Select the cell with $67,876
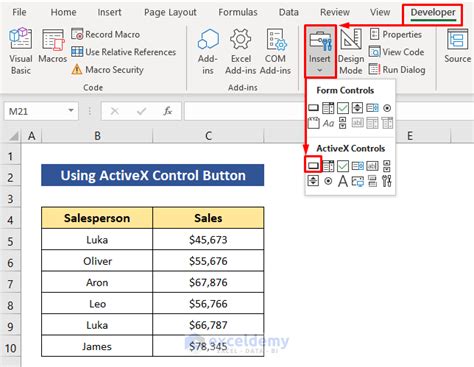 point(208,282)
